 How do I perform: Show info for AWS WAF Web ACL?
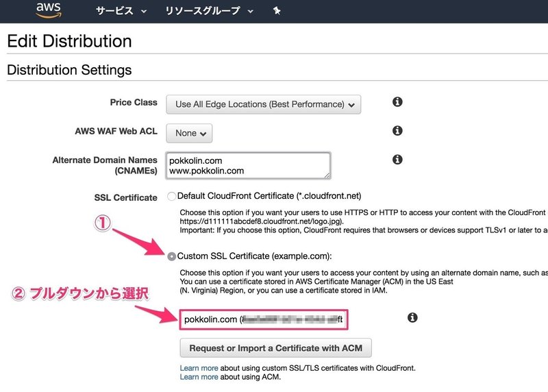coord(397,130)
